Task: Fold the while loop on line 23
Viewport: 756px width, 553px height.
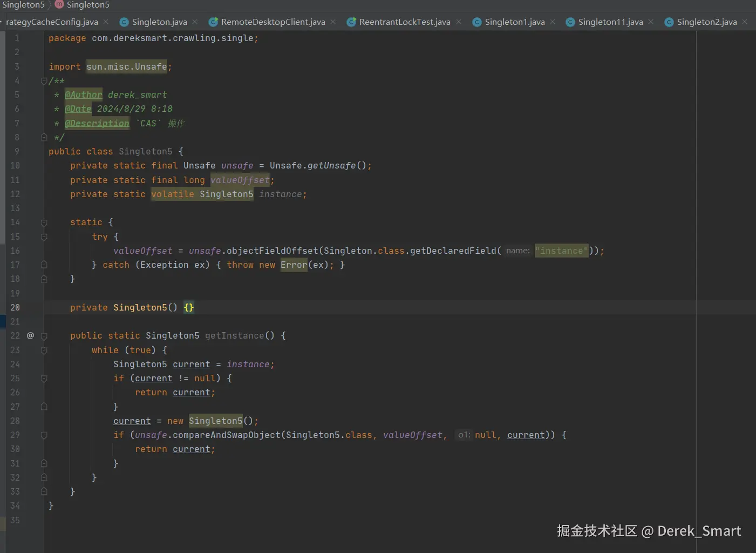Action: coord(44,350)
